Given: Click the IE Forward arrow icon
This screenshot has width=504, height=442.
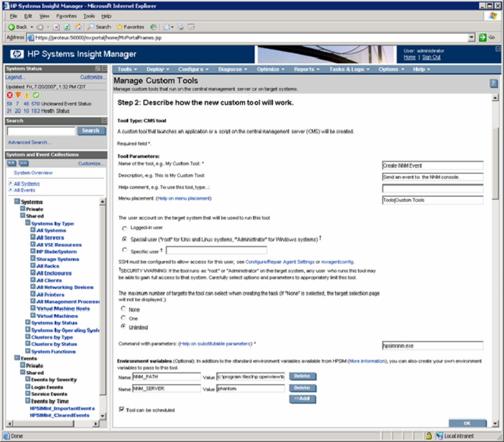Looking at the screenshot, I should tap(40, 27).
